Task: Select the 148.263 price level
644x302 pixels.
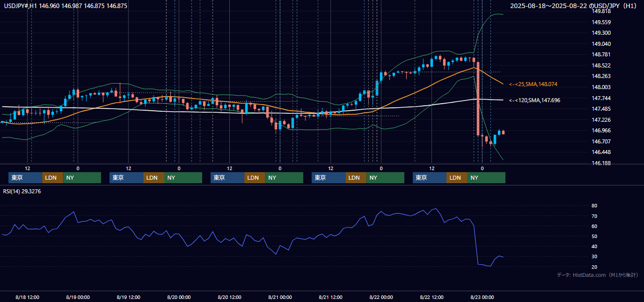Action: [601, 77]
